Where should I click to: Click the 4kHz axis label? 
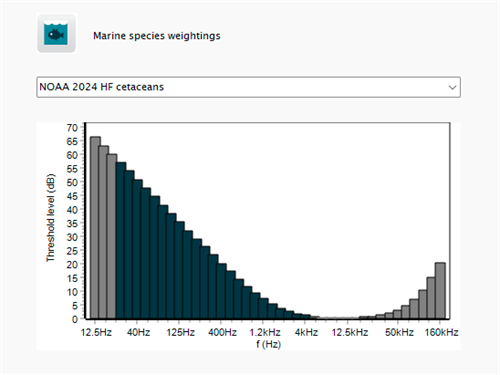point(306,332)
